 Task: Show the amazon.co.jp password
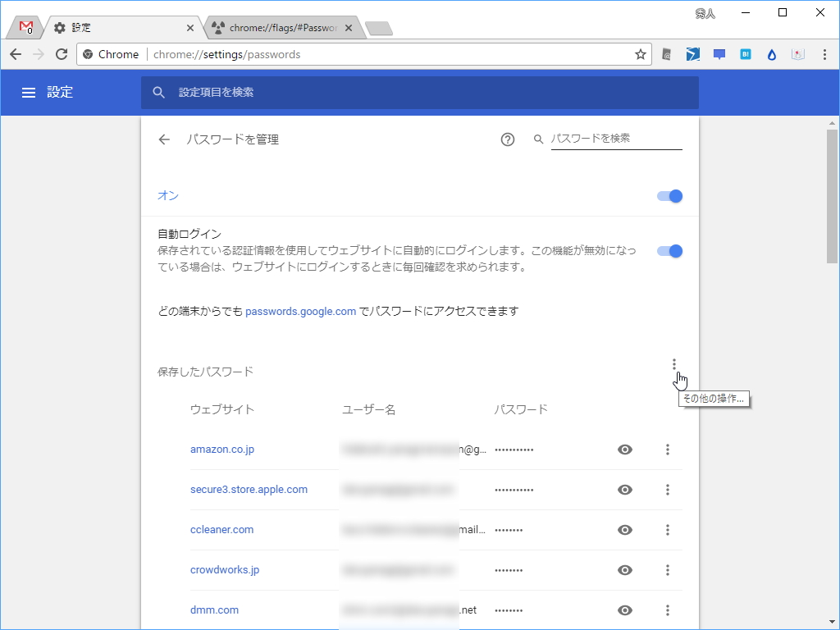[x=624, y=450]
